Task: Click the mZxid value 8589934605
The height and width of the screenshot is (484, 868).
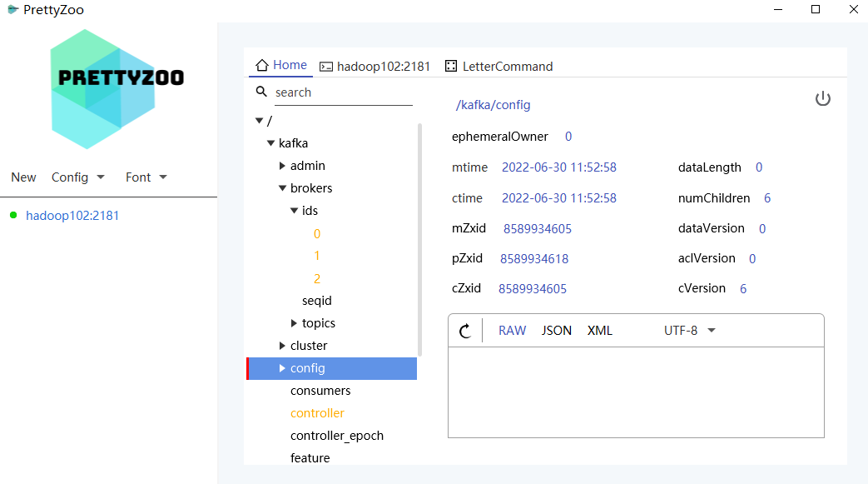Action: pyautogui.click(x=538, y=229)
